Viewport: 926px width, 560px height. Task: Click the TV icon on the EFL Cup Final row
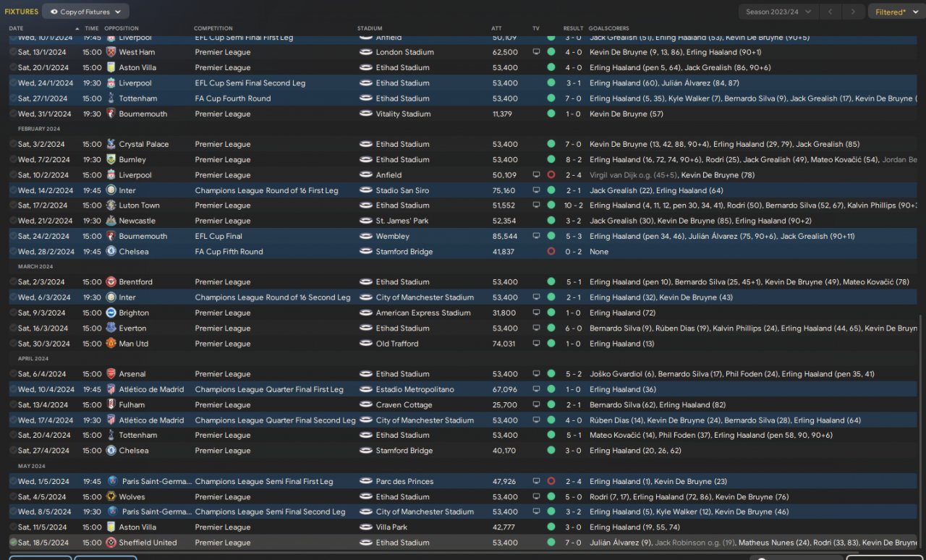tap(536, 236)
